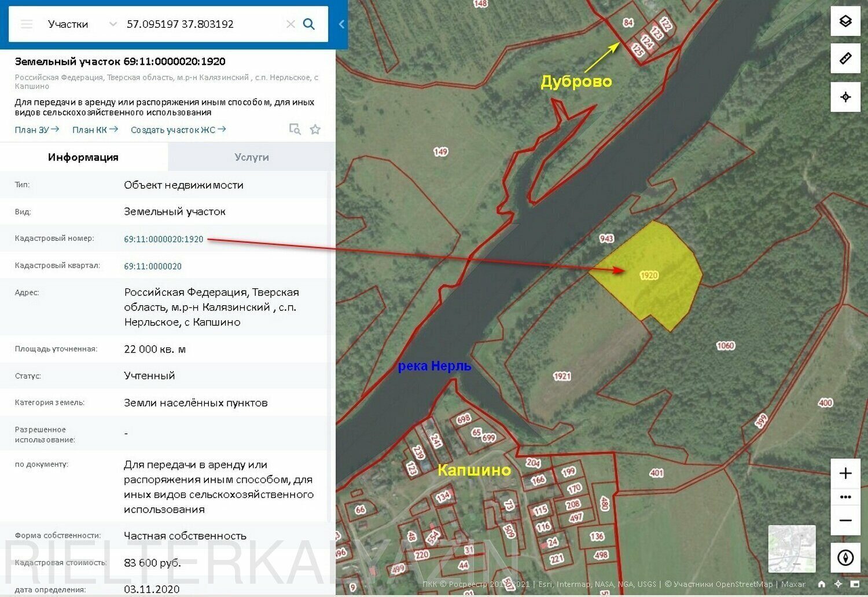Select parcel 400 label on map

click(x=825, y=403)
